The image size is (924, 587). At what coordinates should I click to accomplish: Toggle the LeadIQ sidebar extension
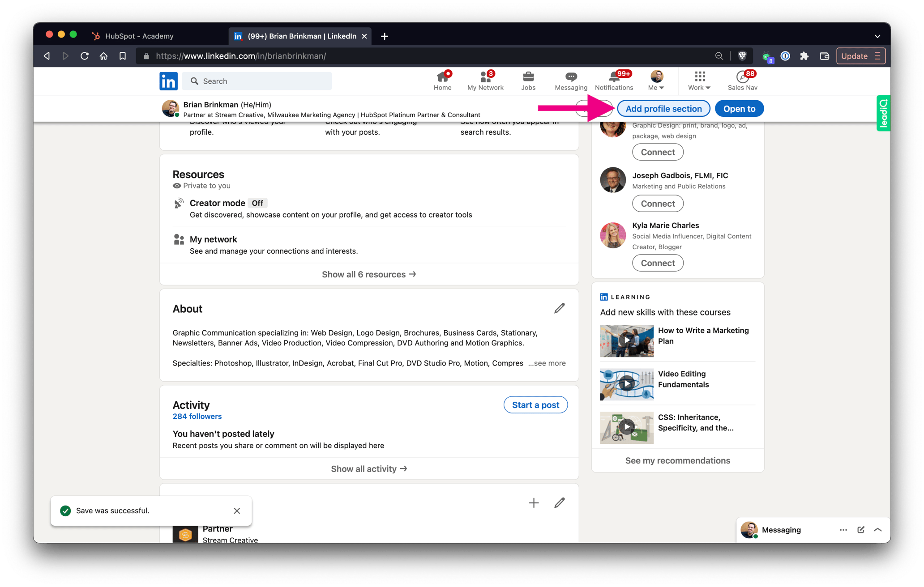pyautogui.click(x=884, y=113)
